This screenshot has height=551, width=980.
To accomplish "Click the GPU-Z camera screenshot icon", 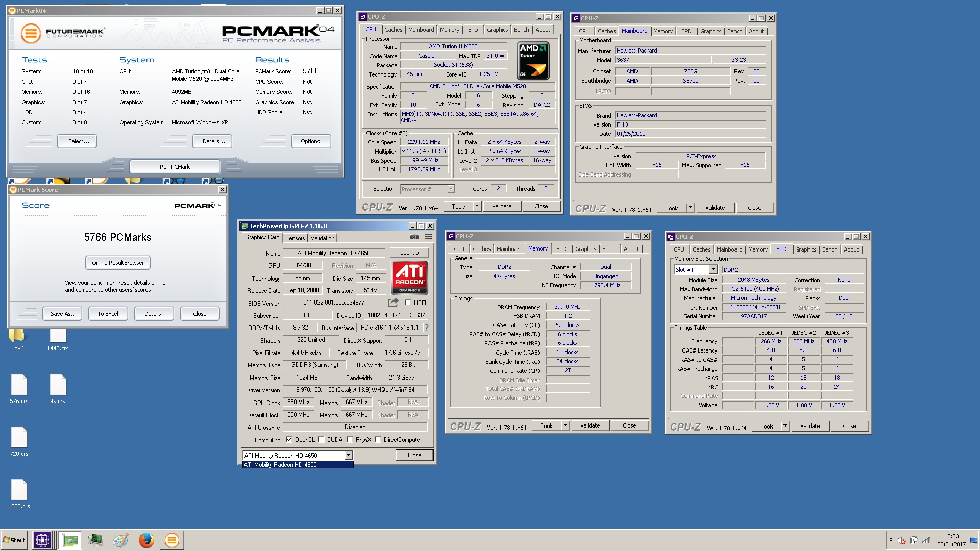I will pyautogui.click(x=414, y=237).
